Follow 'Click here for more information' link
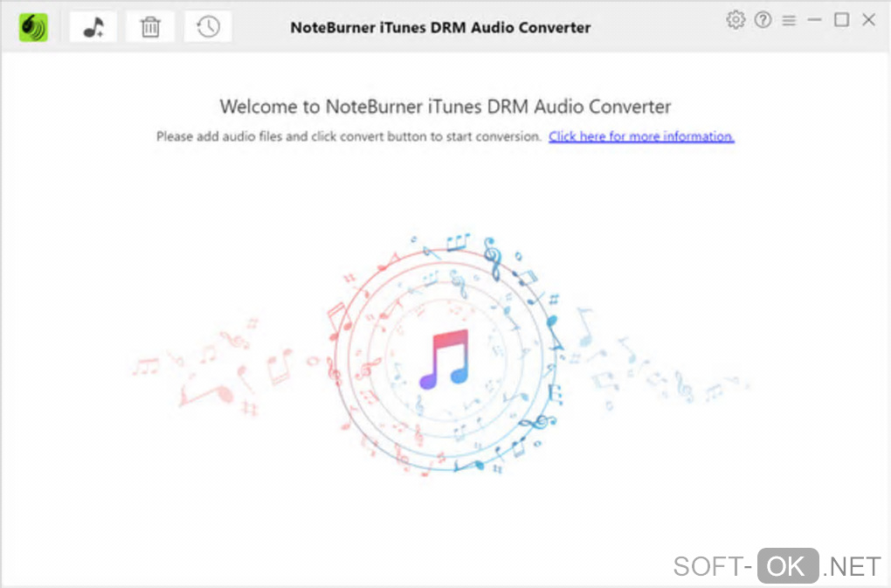The height and width of the screenshot is (588, 891). point(641,136)
